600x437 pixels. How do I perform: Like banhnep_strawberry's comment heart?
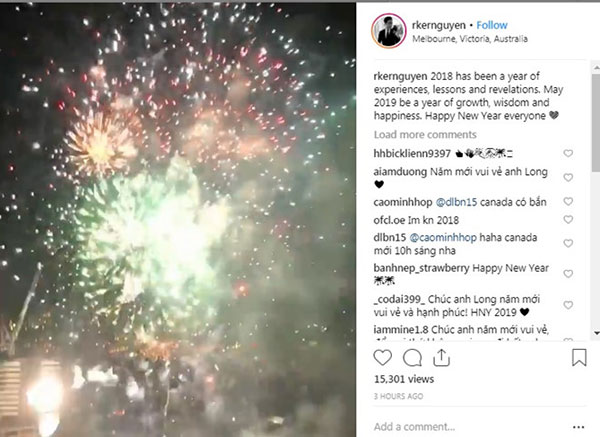coord(568,274)
